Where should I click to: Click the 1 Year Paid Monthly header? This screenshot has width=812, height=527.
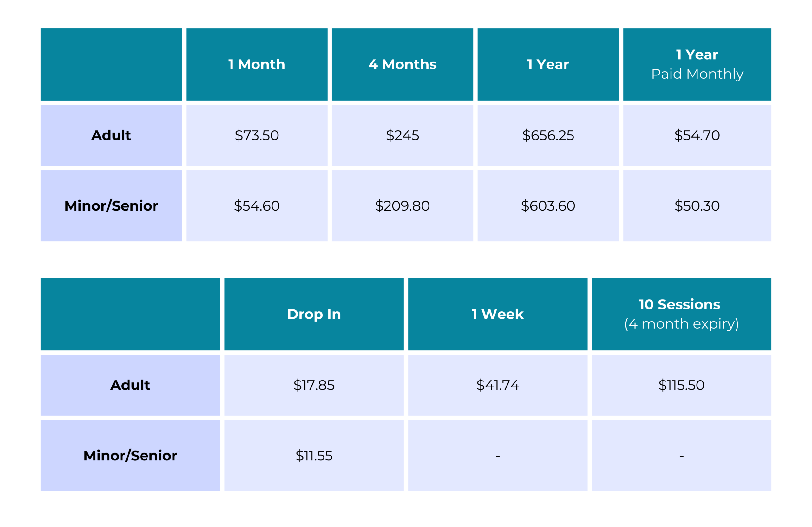pos(697,64)
